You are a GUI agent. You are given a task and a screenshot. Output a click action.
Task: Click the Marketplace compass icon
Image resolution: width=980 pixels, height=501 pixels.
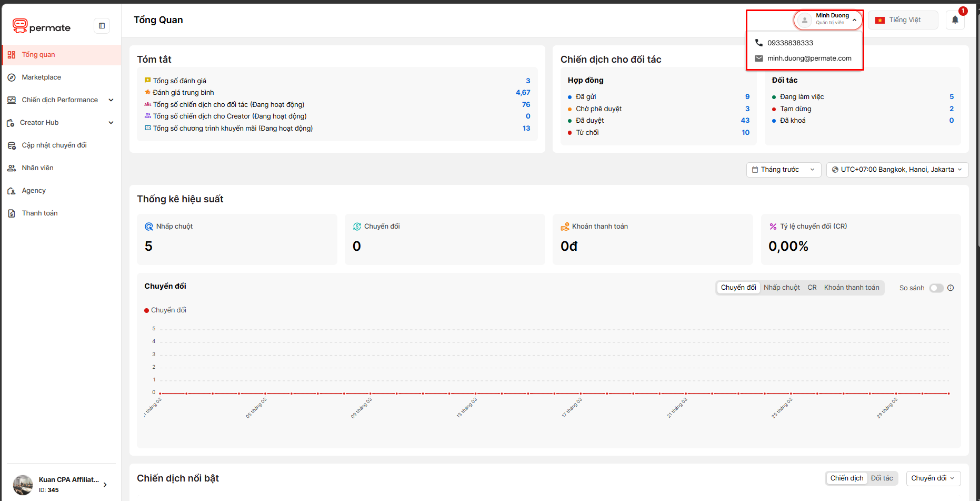point(12,77)
